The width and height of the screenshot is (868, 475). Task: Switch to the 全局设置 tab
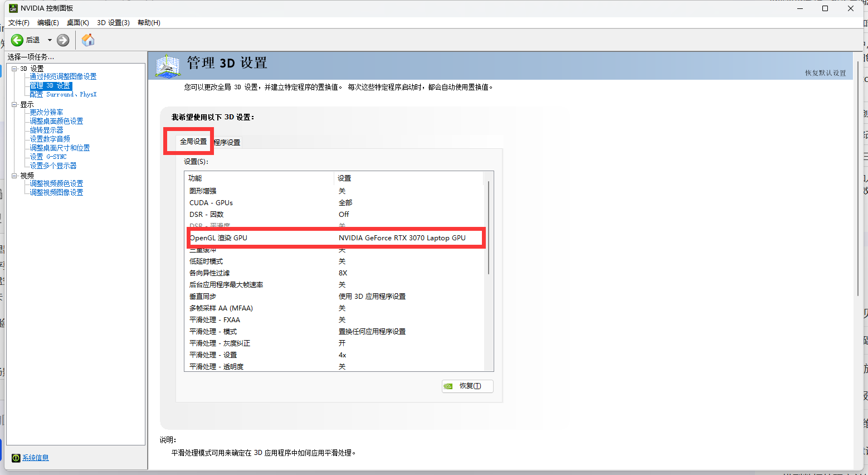pos(193,142)
